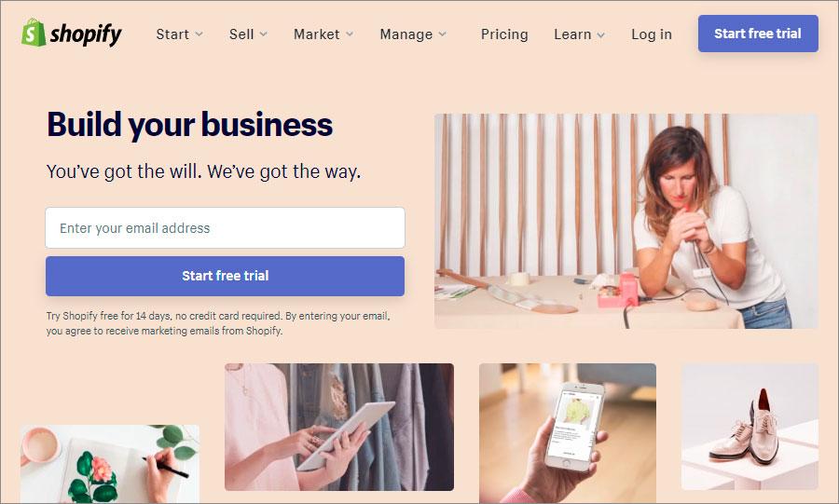Expand the Start menu chevron
This screenshot has width=839, height=504.
click(x=199, y=34)
